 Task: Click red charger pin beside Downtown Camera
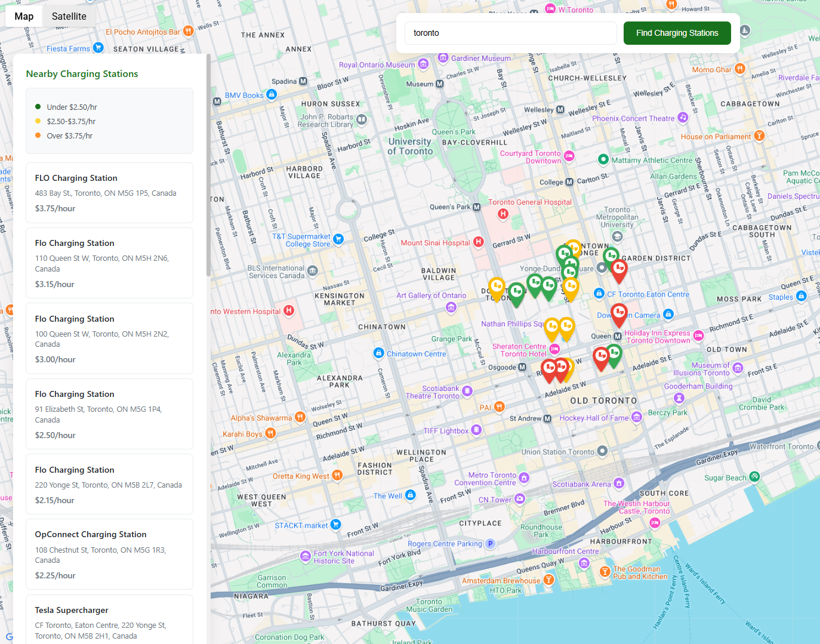point(619,314)
